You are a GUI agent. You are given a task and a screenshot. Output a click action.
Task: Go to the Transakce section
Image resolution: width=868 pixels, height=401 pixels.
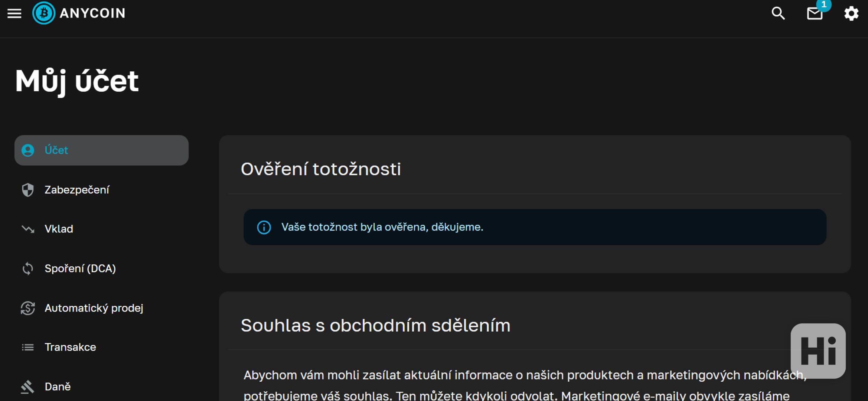tap(70, 348)
